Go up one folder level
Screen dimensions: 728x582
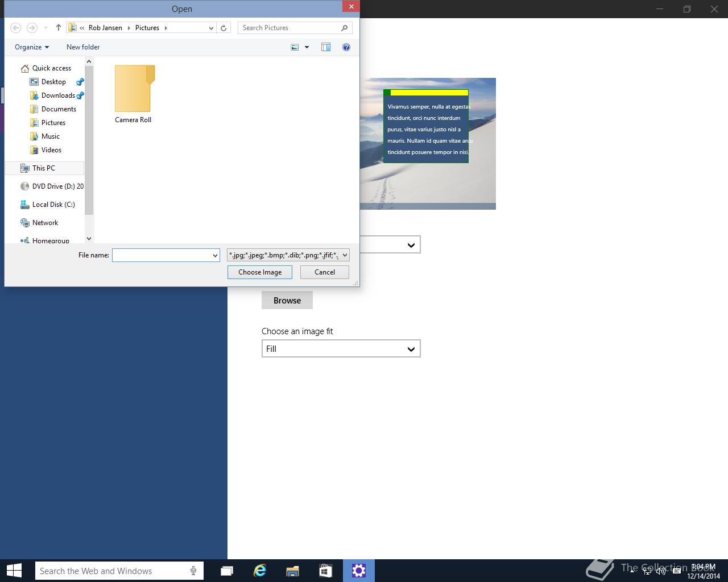tap(58, 28)
